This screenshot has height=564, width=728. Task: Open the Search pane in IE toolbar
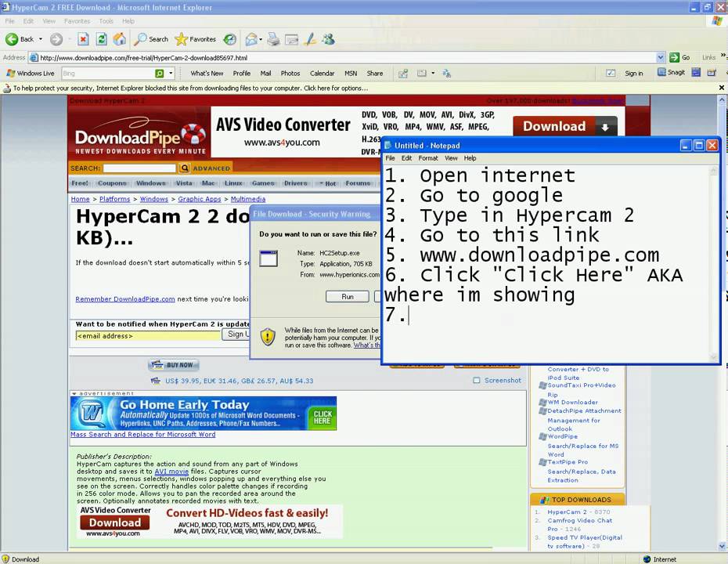151,39
